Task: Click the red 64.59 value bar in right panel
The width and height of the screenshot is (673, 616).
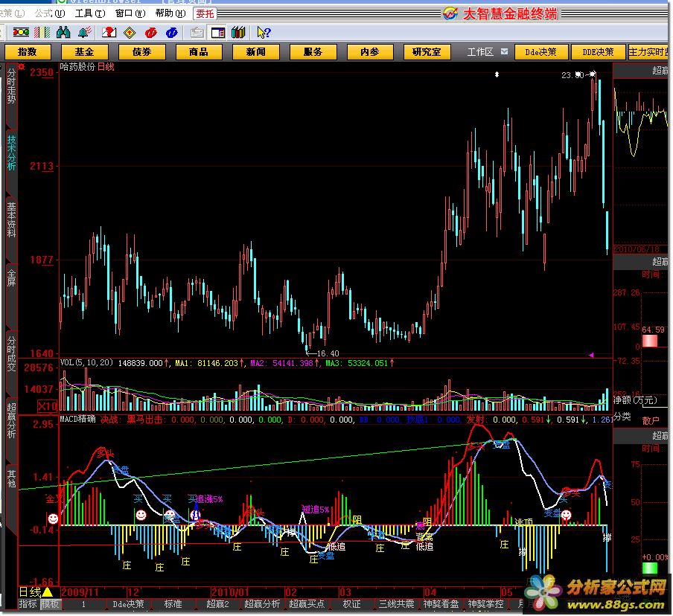Action: pos(649,341)
